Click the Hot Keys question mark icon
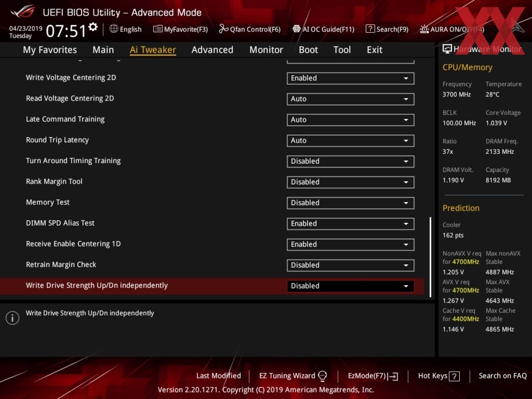This screenshot has width=532, height=399. [454, 376]
